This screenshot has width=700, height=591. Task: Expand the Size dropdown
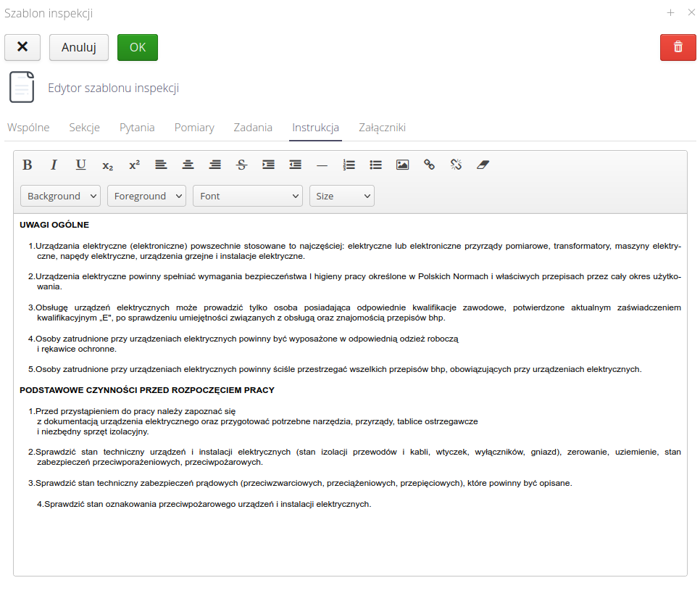click(x=341, y=196)
